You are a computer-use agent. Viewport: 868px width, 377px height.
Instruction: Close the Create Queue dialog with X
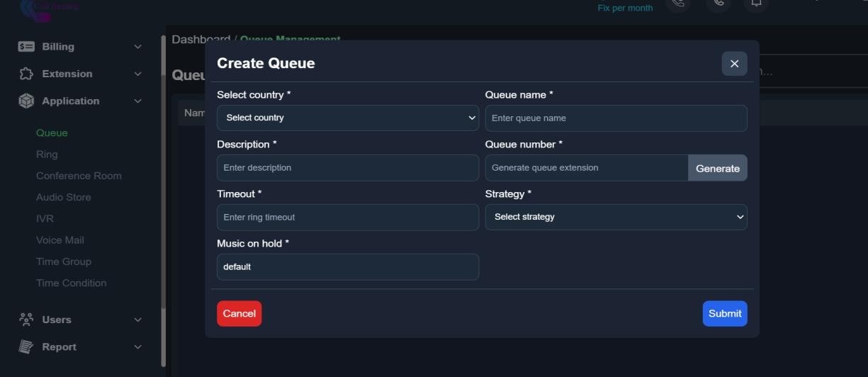click(734, 64)
